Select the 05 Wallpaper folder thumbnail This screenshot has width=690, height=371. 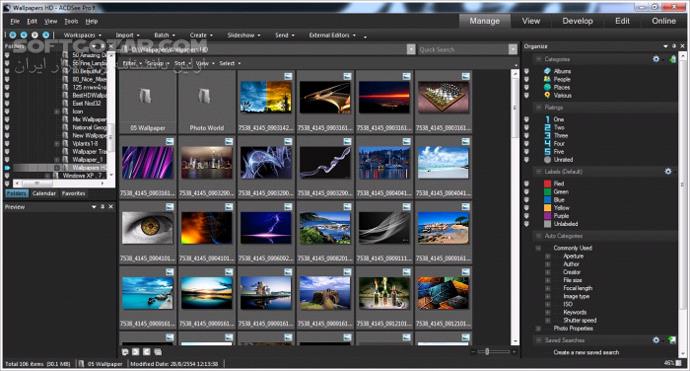[148, 102]
